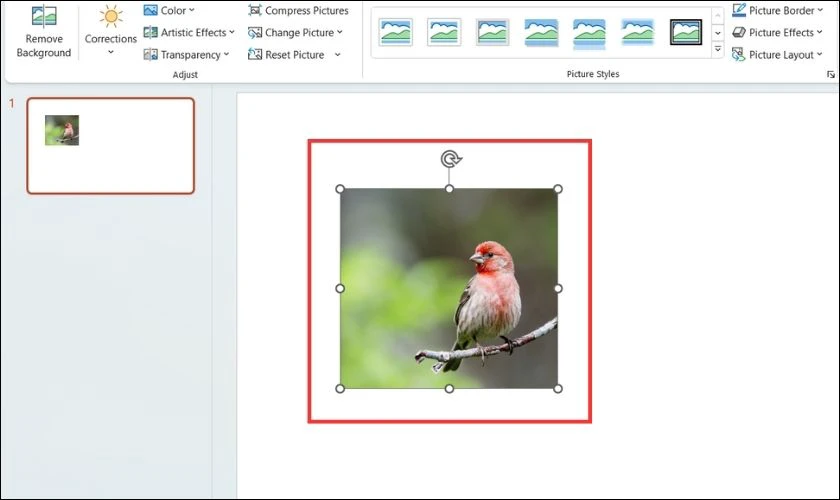Screen dimensions: 840x500
Task: Open the Picture Styles dialog launcher
Action: tap(830, 74)
